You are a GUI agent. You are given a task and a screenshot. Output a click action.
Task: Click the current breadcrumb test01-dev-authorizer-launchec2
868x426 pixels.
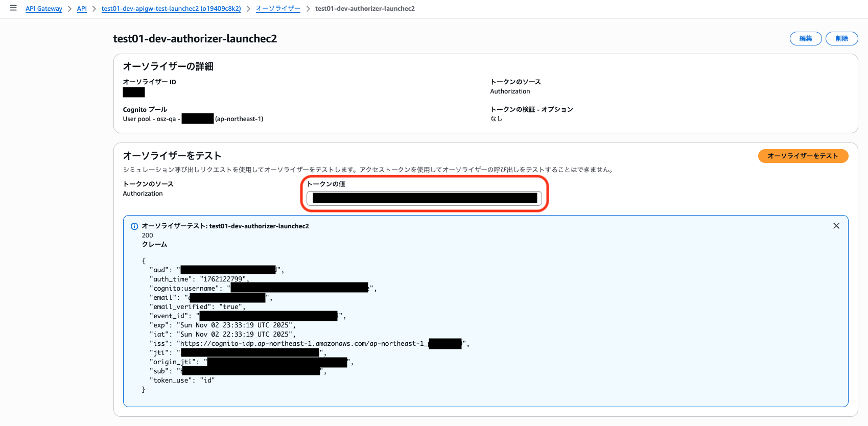[x=365, y=9]
